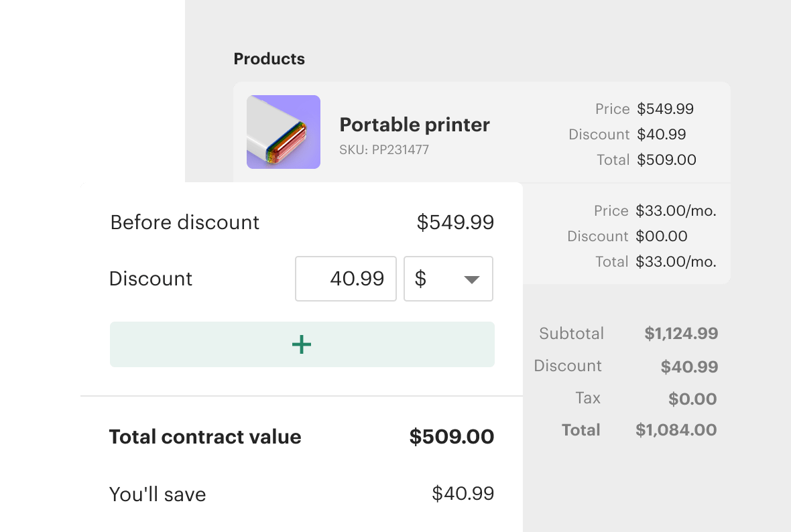Click the Before discount price $549.99

pyautogui.click(x=457, y=222)
